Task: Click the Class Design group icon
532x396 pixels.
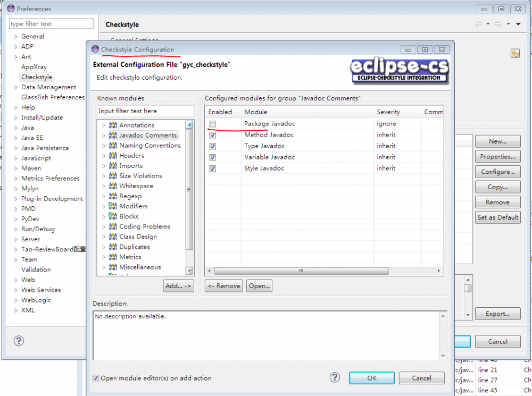Action: point(113,237)
